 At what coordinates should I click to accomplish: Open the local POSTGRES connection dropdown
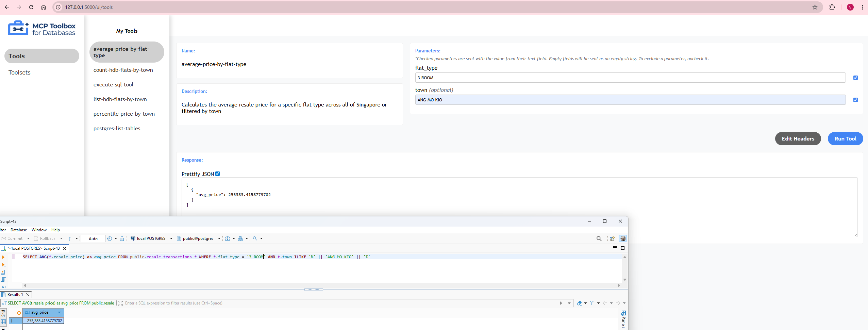click(x=171, y=238)
